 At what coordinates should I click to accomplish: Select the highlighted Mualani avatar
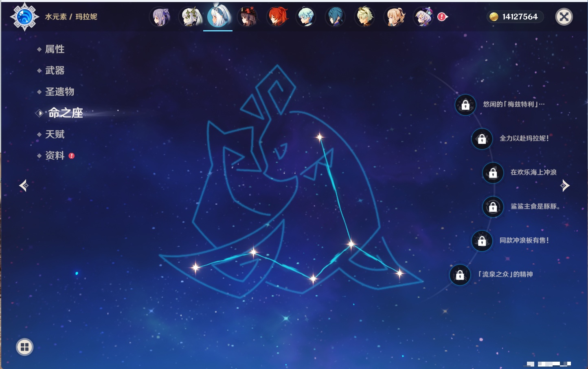pos(218,17)
